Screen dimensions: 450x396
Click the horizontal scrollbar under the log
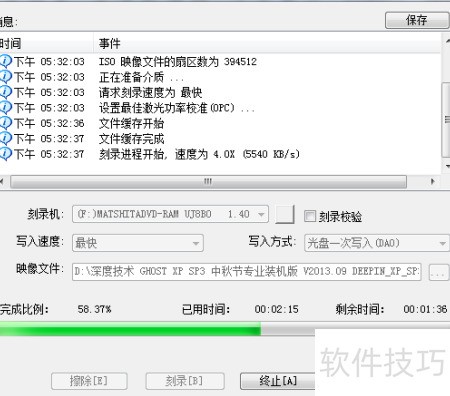[208, 182]
